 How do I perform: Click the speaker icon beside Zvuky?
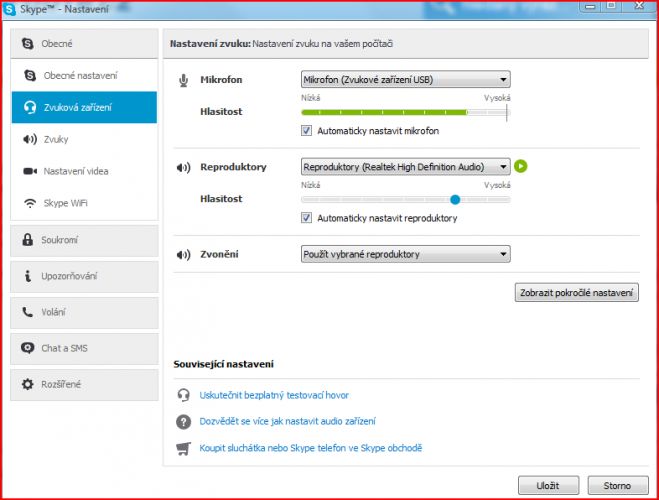pos(30,139)
